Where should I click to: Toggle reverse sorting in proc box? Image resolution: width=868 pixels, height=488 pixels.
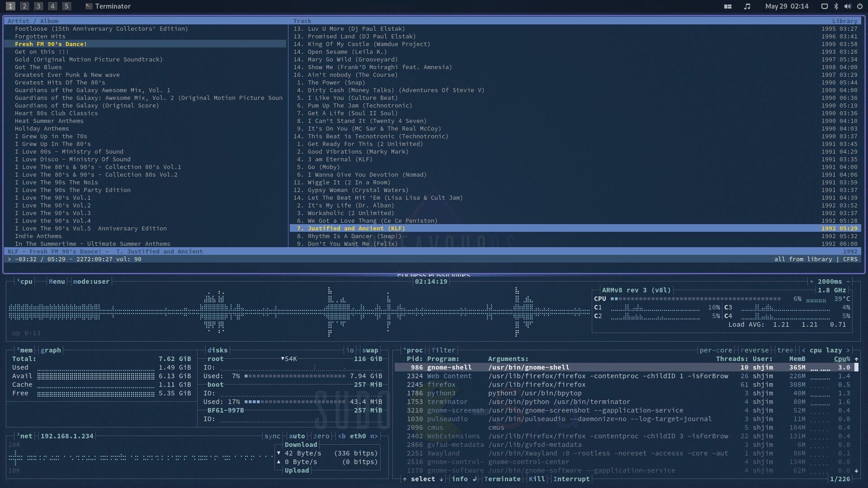point(755,350)
